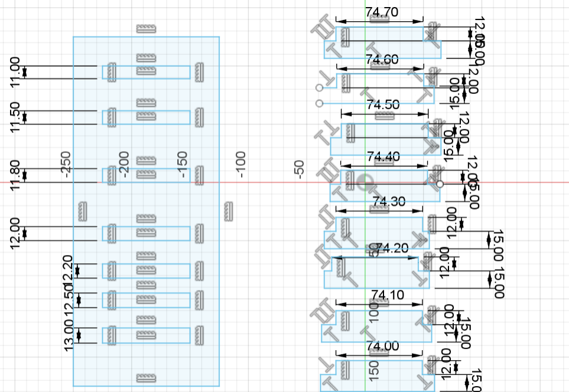This screenshot has height=392, width=569.
Task: Click the 11.80 dimension value
Action: pyautogui.click(x=15, y=175)
